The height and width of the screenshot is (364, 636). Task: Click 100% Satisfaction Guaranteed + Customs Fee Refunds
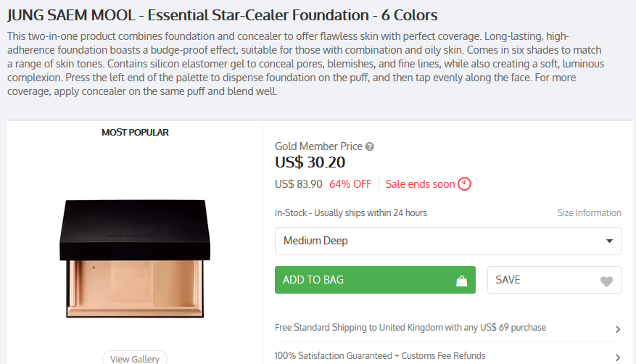pyautogui.click(x=380, y=356)
